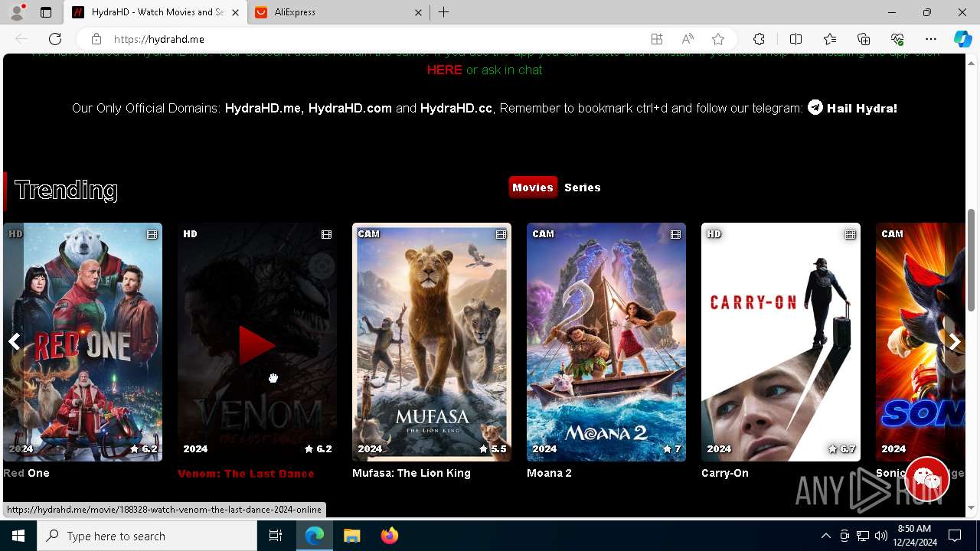Click film icon on Venom poster
The width and height of the screenshot is (980, 551).
point(326,234)
